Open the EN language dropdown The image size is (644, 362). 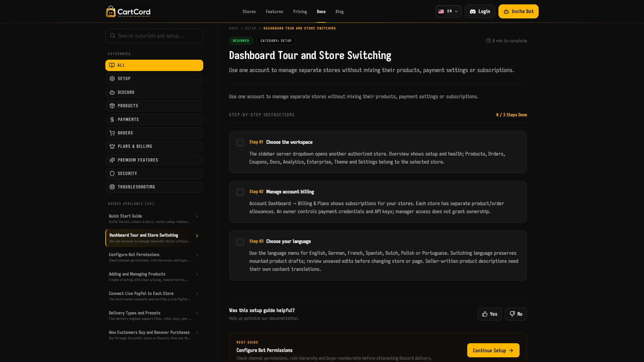click(448, 11)
